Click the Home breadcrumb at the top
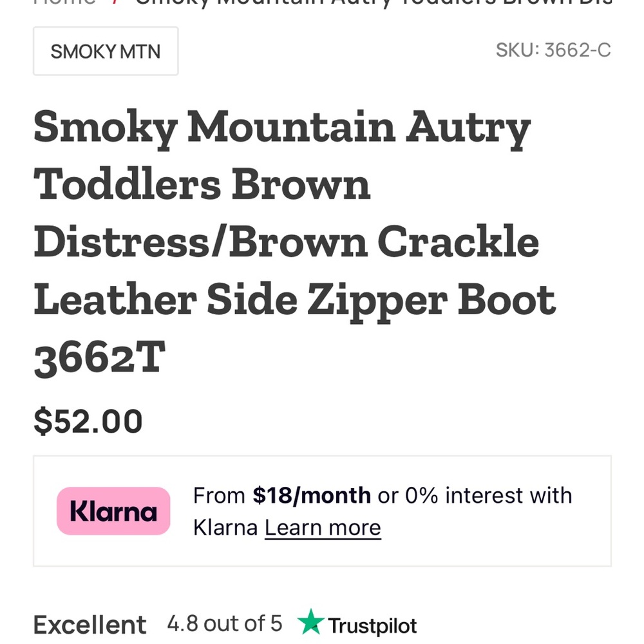 [64, 2]
